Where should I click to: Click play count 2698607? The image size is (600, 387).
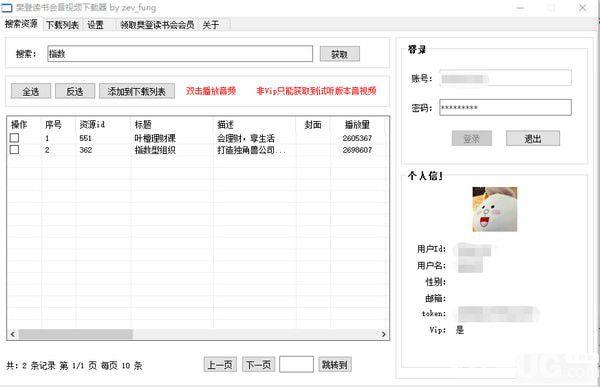[357, 150]
